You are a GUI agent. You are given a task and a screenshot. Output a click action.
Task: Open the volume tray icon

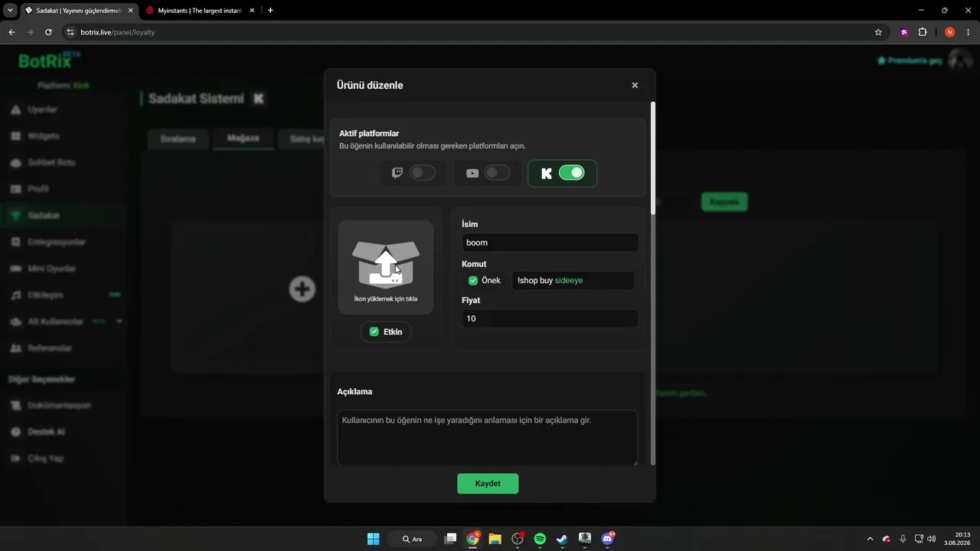coord(931,539)
